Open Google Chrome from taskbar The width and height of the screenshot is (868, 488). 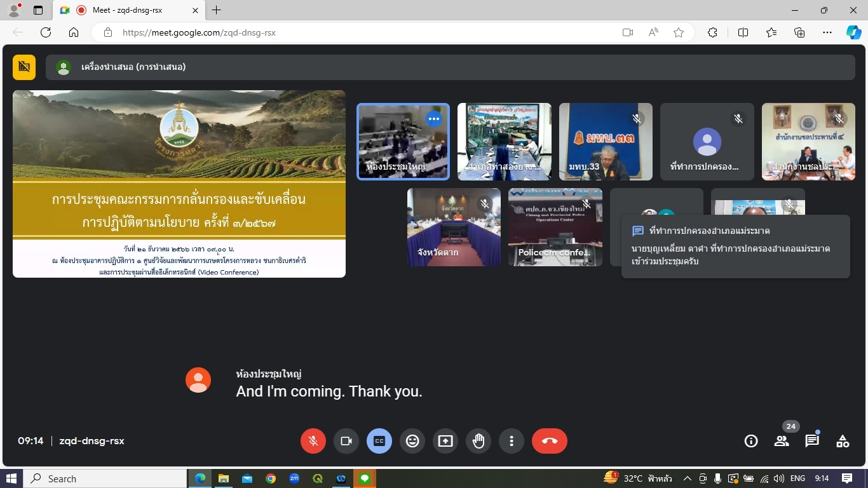pyautogui.click(x=271, y=478)
